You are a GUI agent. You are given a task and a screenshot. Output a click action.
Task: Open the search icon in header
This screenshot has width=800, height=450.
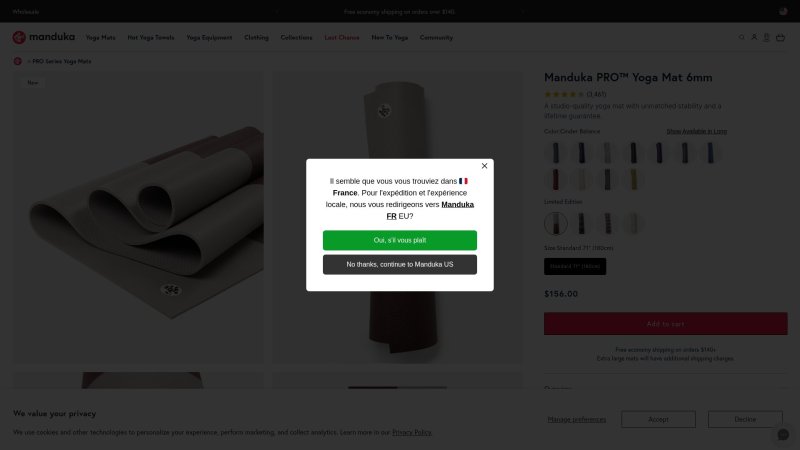point(741,37)
